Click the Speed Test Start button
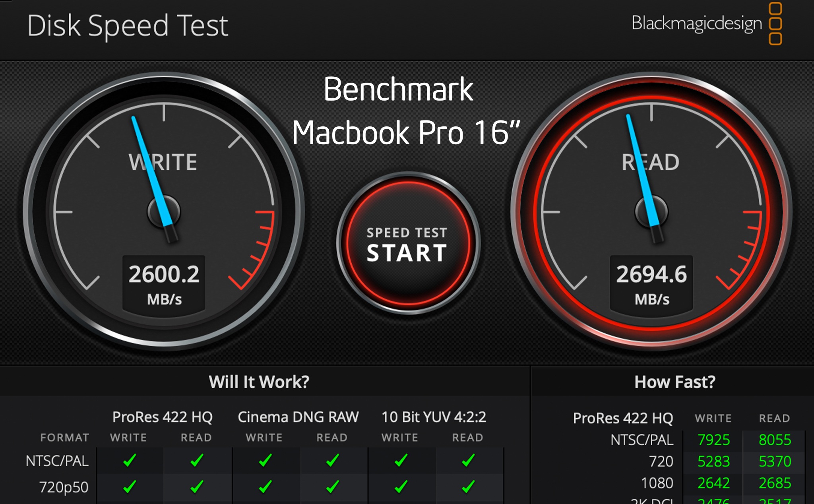The height and width of the screenshot is (504, 814). [x=407, y=243]
